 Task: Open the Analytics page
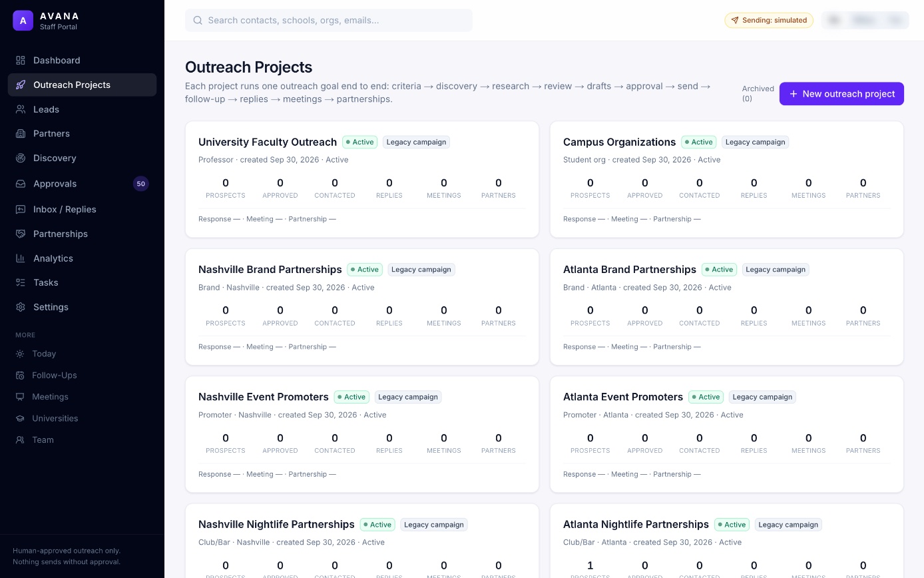click(82, 258)
